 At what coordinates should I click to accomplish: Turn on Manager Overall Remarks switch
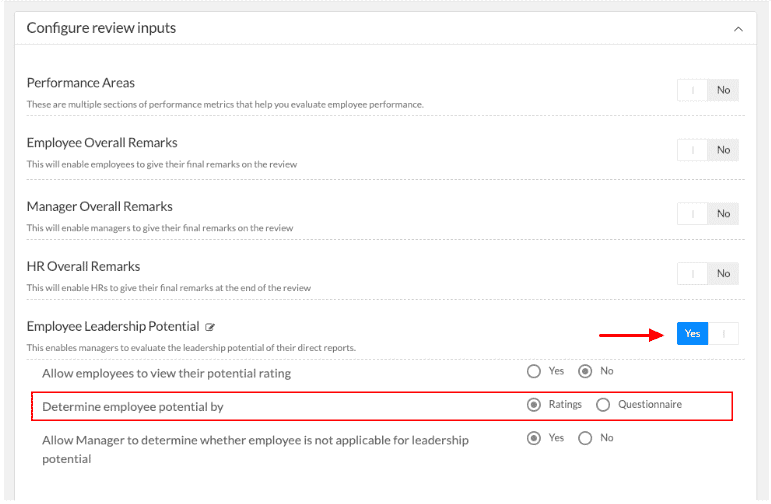click(708, 213)
